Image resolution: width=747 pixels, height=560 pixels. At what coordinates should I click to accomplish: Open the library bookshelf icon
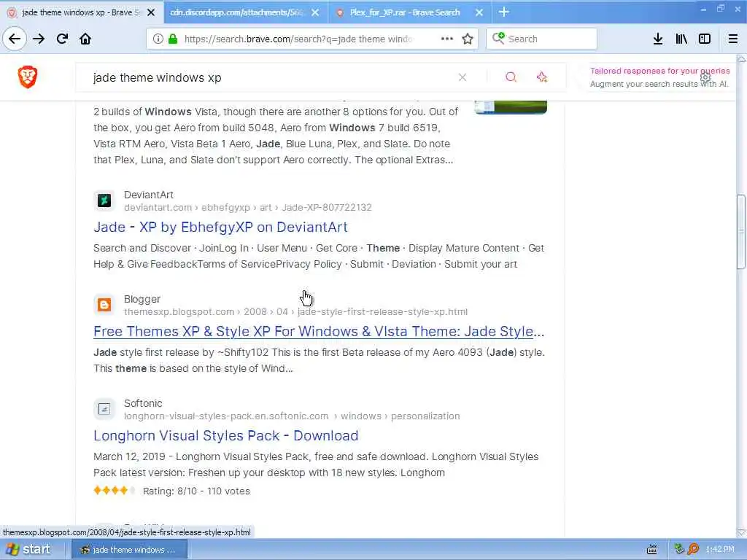[681, 39]
